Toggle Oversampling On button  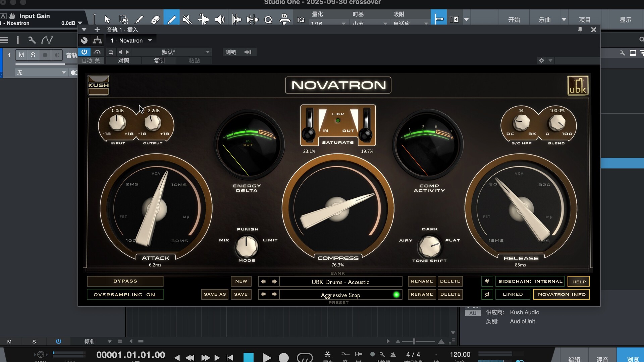125,295
